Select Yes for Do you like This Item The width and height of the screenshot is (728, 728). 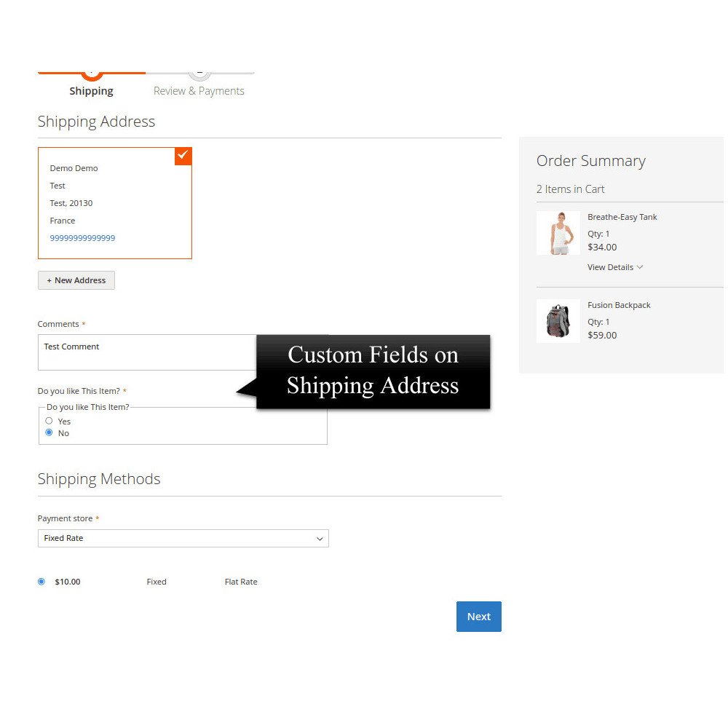(49, 421)
